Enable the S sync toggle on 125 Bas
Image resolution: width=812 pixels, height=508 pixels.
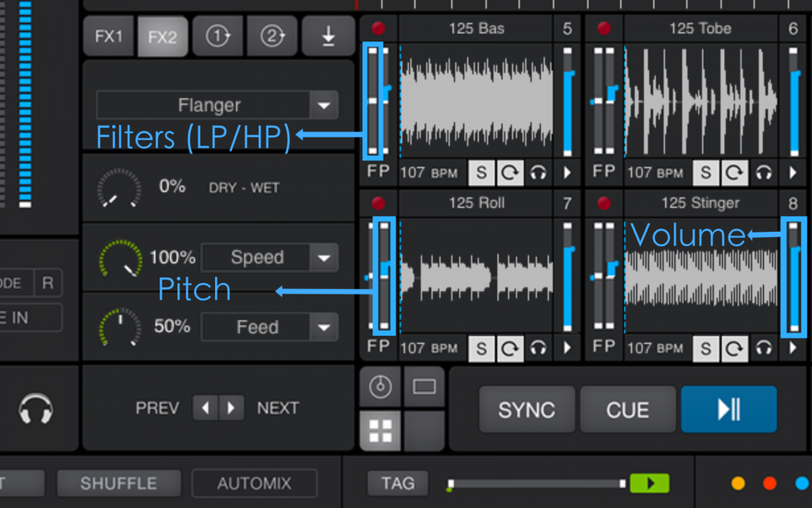[x=480, y=172]
